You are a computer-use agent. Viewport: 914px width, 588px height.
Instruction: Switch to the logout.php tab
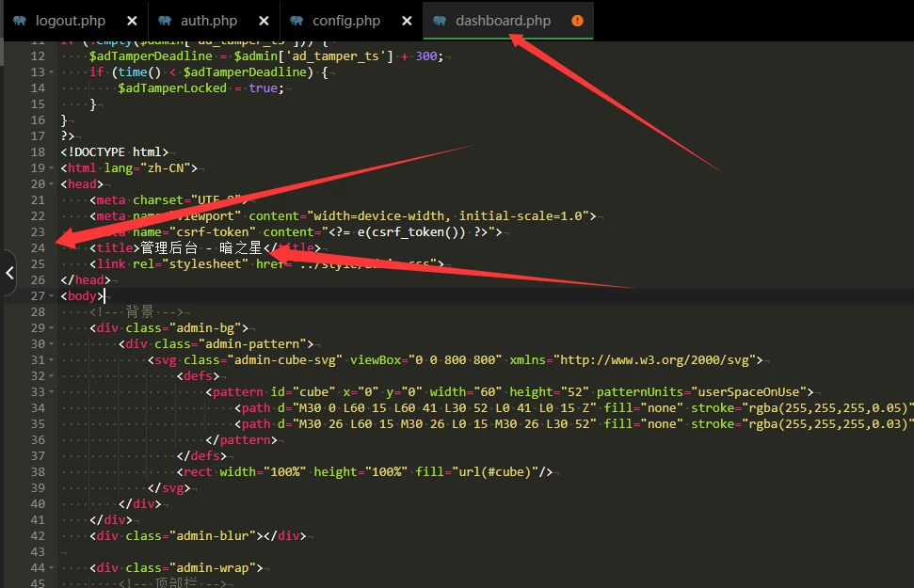click(x=71, y=21)
